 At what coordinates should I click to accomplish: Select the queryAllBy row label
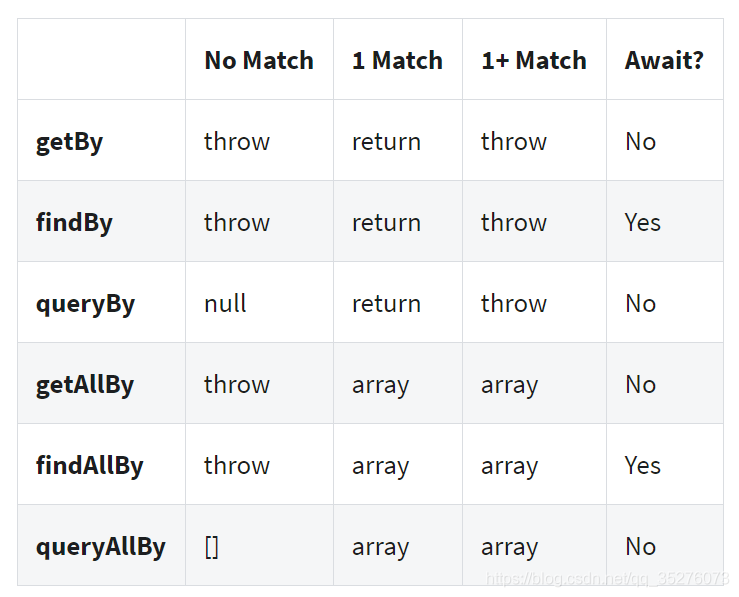click(x=100, y=547)
